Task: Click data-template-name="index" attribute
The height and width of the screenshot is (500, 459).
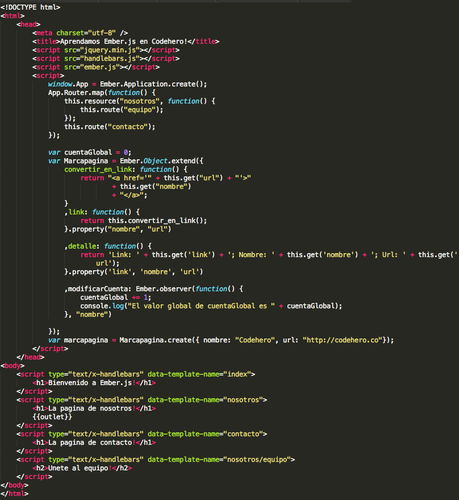Action: coord(199,374)
